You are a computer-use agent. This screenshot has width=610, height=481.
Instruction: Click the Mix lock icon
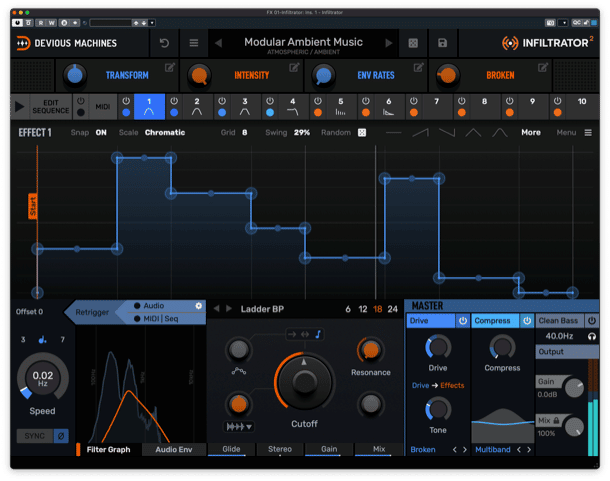556,420
